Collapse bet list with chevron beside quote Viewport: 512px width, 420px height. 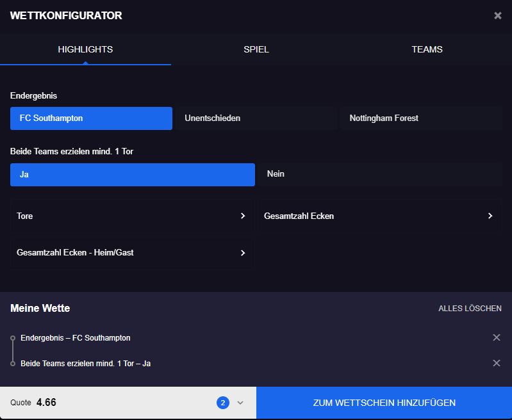click(x=240, y=403)
